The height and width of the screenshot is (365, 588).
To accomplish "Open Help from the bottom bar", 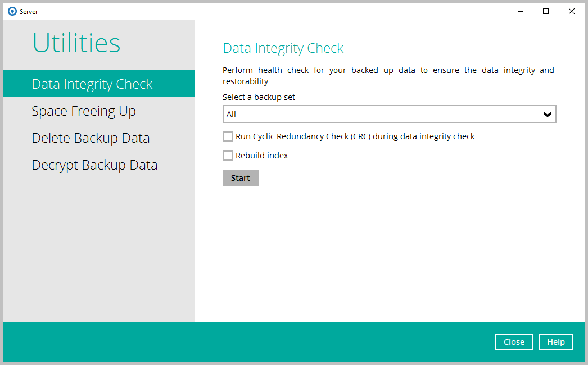I will [x=555, y=342].
